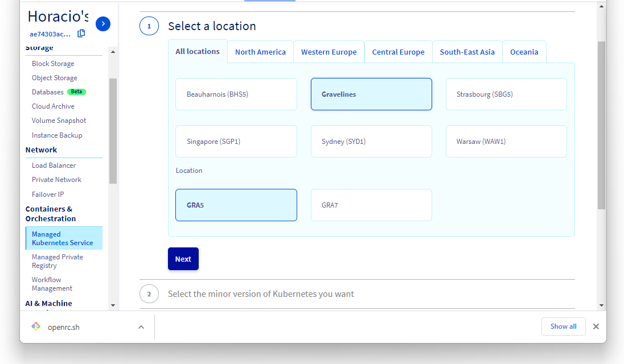
Task: Click the Next button
Action: coord(183,259)
